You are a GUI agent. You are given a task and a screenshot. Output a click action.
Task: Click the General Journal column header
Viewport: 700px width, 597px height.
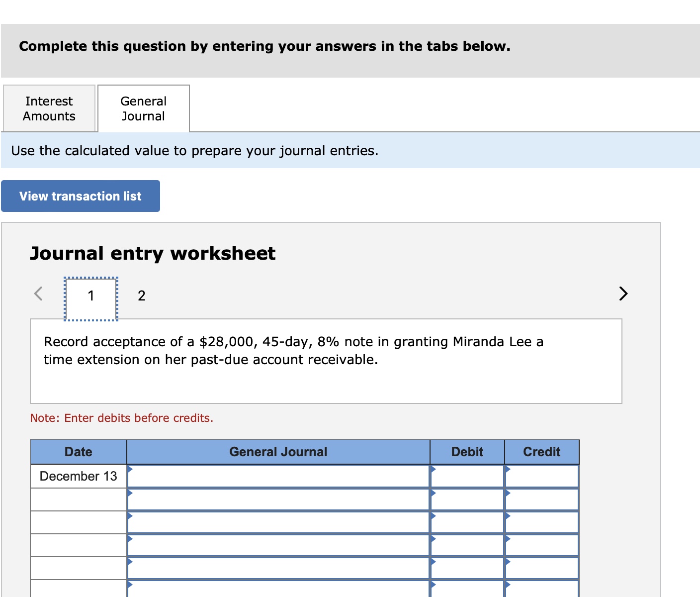pos(278,452)
